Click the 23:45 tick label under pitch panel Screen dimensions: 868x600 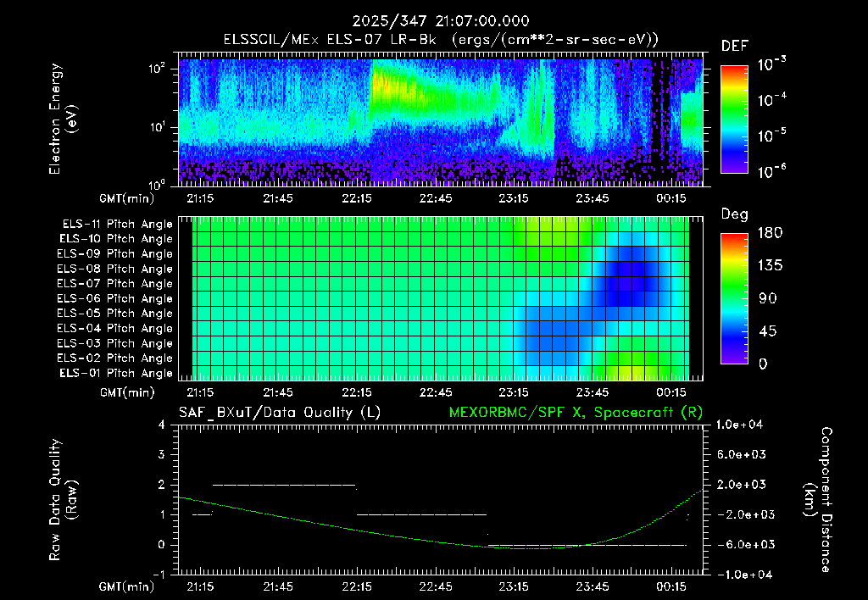pyautogui.click(x=593, y=392)
